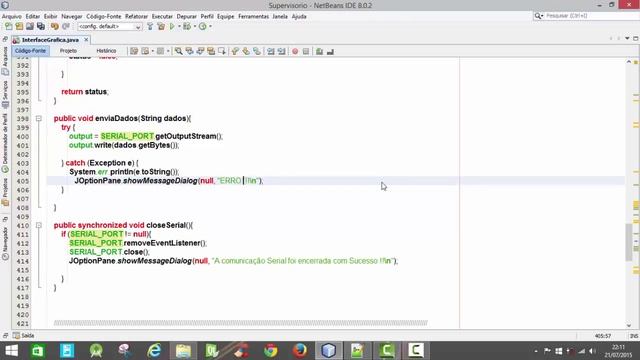Click the Save All toolbar icon
The width and height of the screenshot is (640, 360).
pyautogui.click(x=41, y=27)
